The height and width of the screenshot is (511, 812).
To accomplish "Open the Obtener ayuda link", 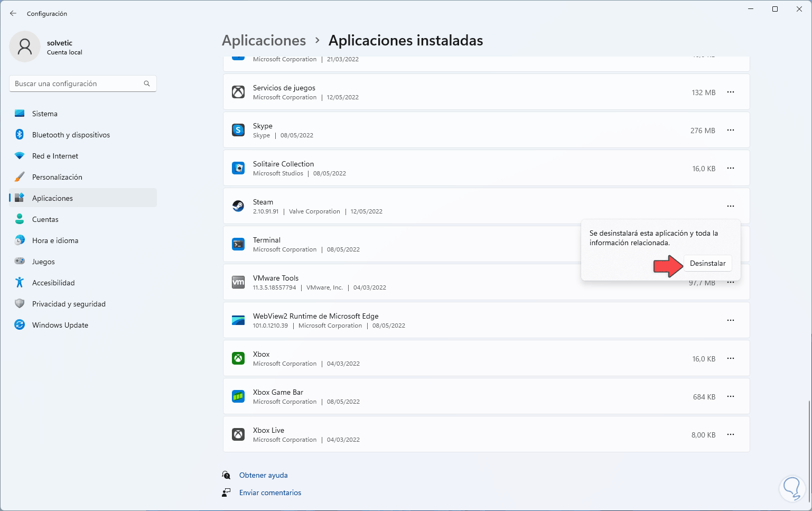I will tap(263, 475).
